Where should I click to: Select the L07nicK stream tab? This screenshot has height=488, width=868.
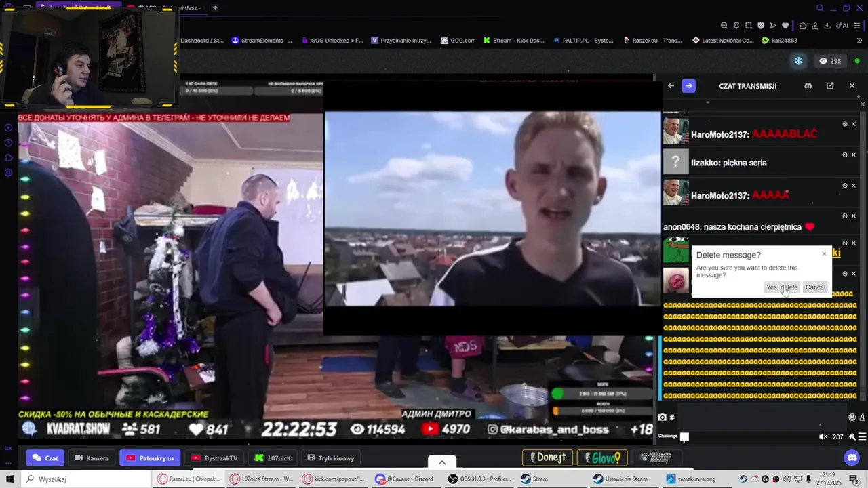[273, 458]
